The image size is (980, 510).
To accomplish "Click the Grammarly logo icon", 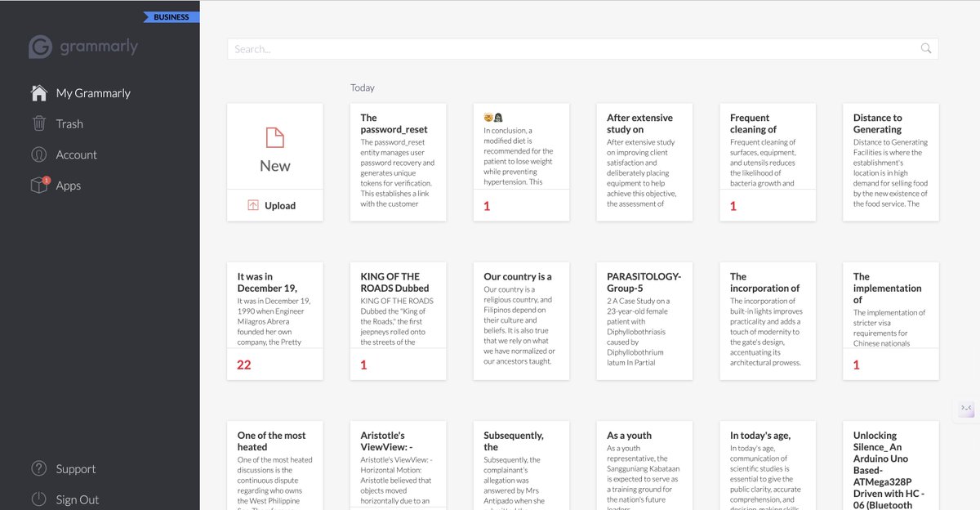I will click(40, 47).
